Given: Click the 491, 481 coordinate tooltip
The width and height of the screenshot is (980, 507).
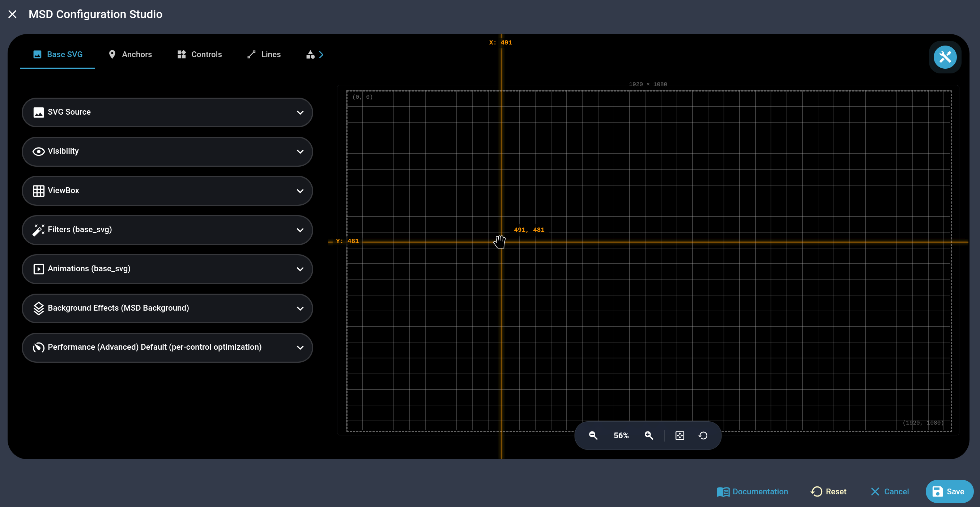Looking at the screenshot, I should point(529,230).
